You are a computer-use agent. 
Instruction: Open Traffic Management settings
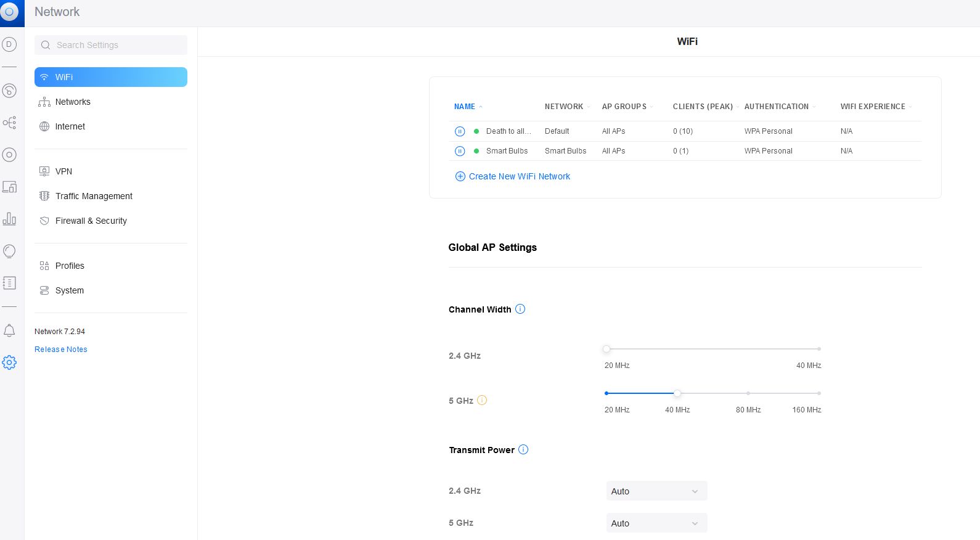(111, 196)
